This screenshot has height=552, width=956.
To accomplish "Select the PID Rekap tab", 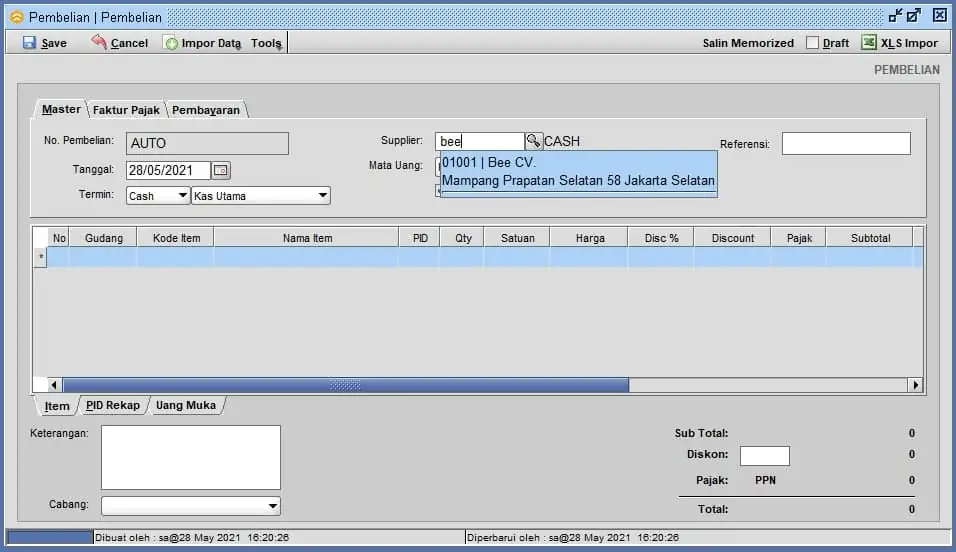I will click(112, 406).
